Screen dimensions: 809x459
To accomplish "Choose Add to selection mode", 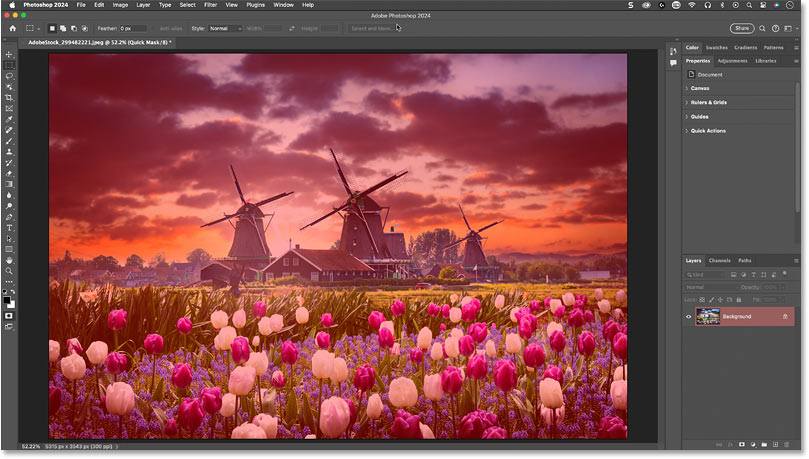I will pyautogui.click(x=63, y=28).
